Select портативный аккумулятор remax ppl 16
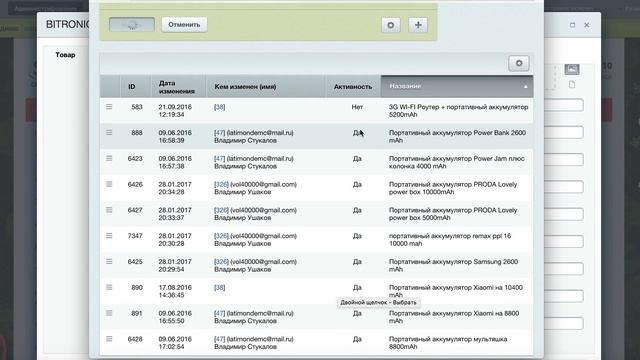The height and width of the screenshot is (360, 640). (450, 240)
